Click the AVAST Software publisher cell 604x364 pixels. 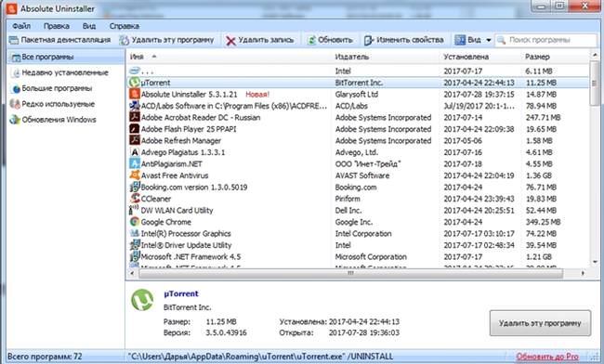click(362, 175)
